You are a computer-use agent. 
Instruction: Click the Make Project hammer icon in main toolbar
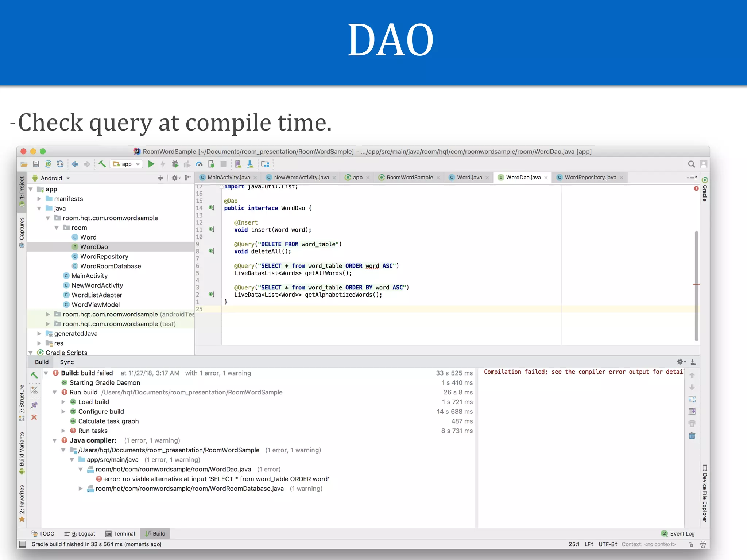pyautogui.click(x=102, y=164)
